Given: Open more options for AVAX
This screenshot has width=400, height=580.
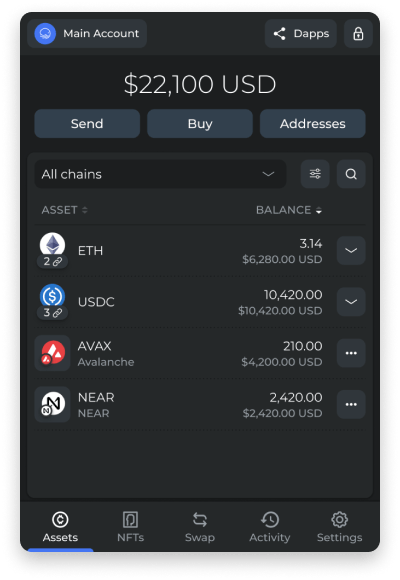Looking at the screenshot, I should [x=351, y=353].
